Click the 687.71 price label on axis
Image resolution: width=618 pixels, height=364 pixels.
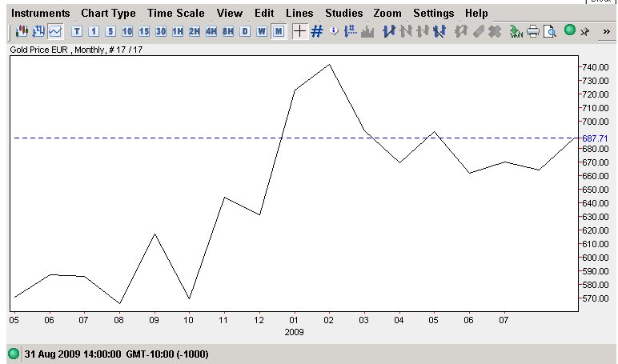(595, 138)
